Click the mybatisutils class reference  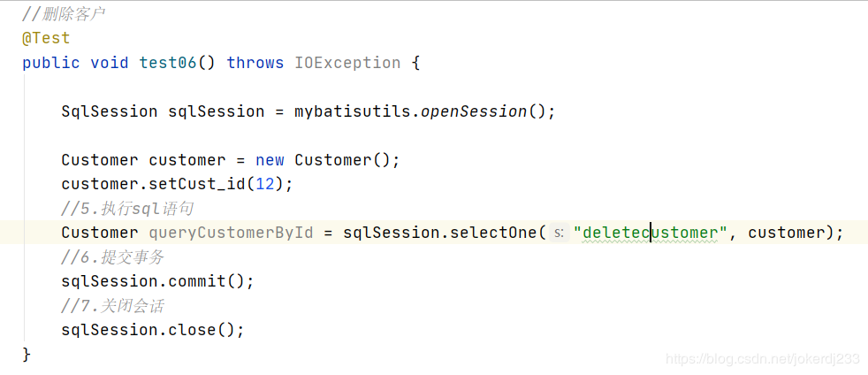click(352, 111)
